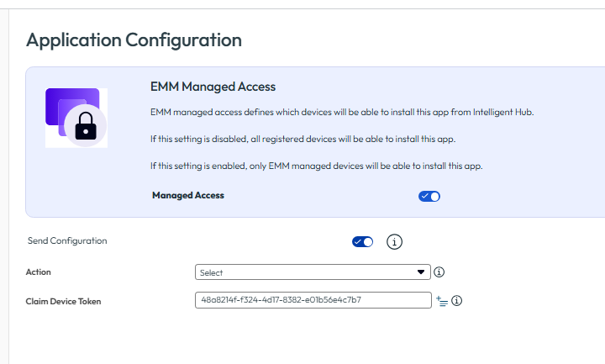Click the 'setting is enabled' description line
The width and height of the screenshot is (605, 364).
(316, 166)
